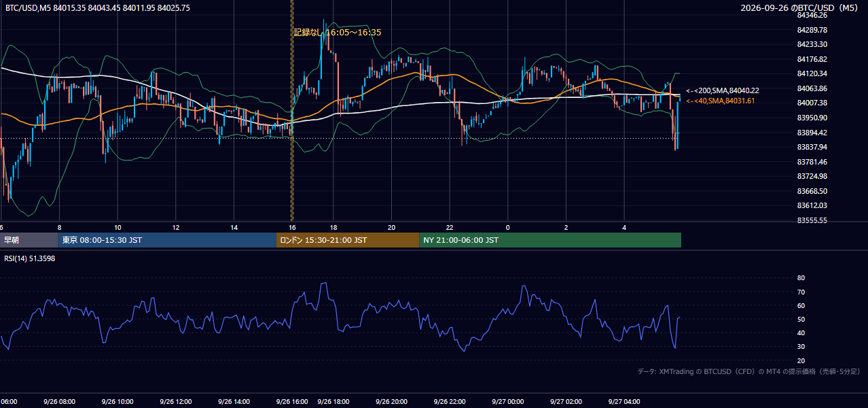
Task: Click the NY 21:00-06:00 JST session bar
Action: 550,240
